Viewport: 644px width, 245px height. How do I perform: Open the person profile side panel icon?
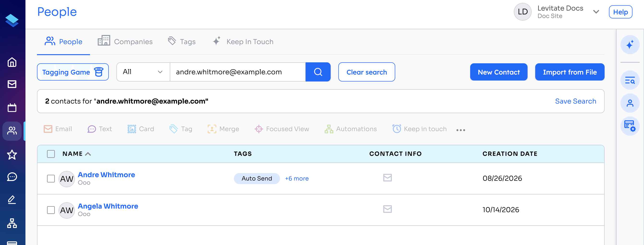coord(630,103)
